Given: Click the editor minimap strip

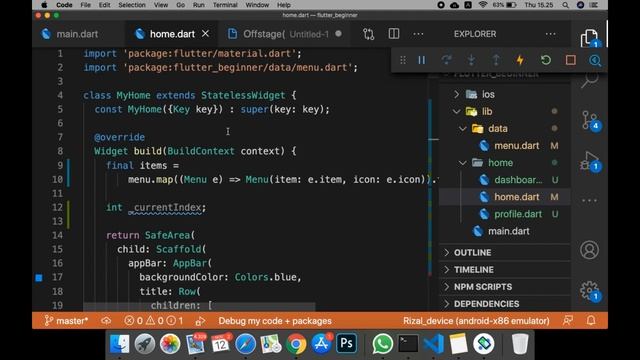Looking at the screenshot, I should 430,186.
